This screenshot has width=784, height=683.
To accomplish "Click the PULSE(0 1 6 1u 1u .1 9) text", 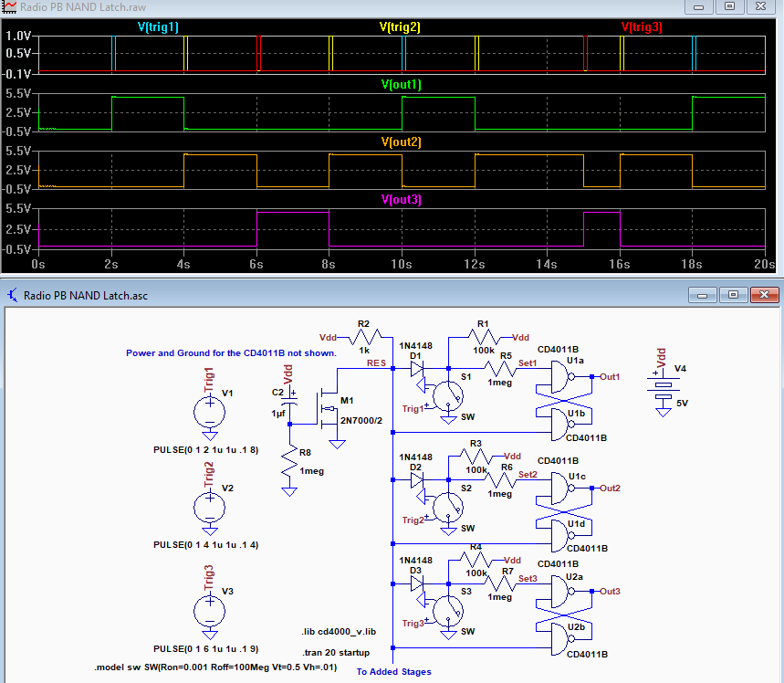I will (206, 649).
